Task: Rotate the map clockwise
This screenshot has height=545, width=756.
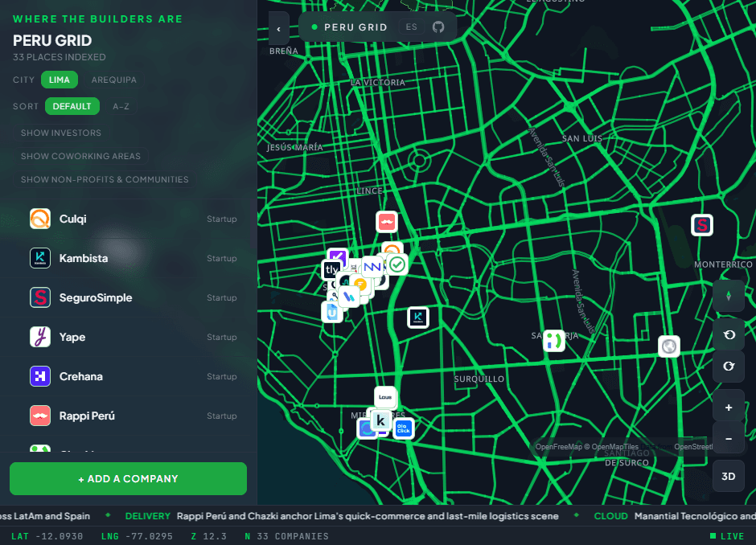Action: click(x=729, y=367)
